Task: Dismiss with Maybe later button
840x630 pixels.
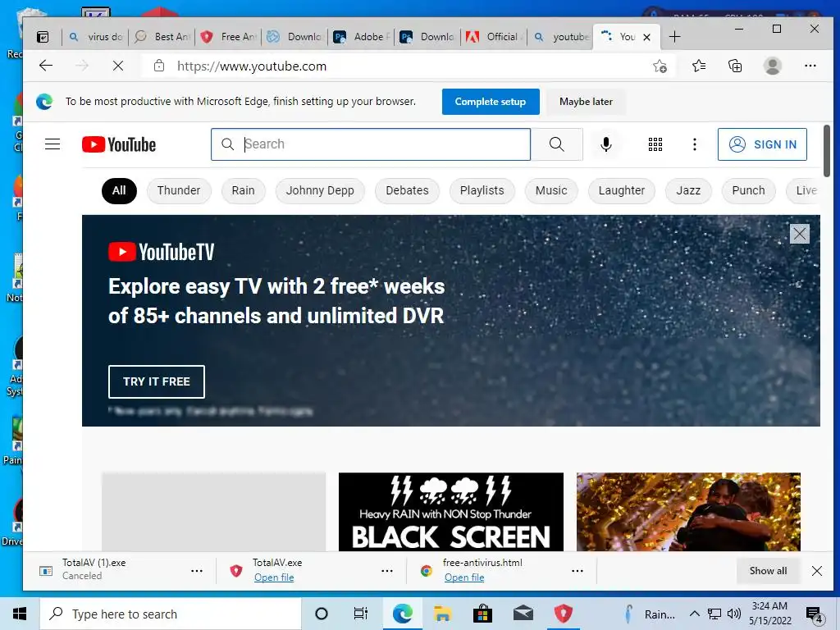Action: click(586, 102)
